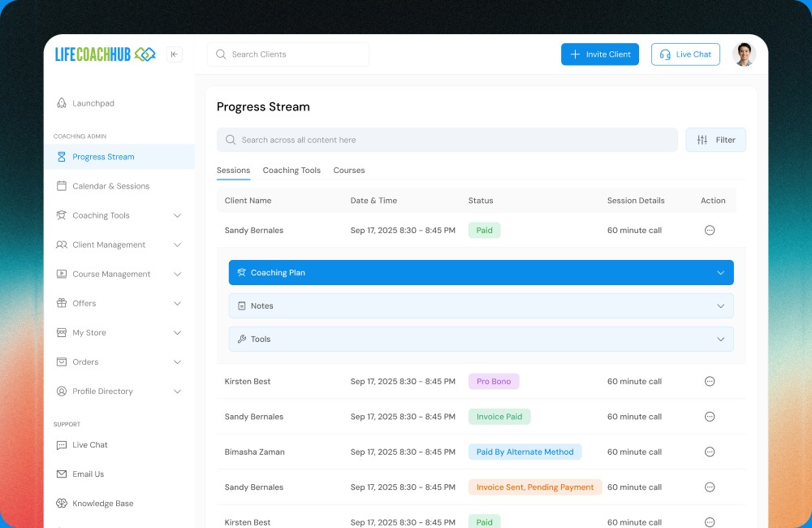This screenshot has width=812, height=528.
Task: Click the Orders box icon
Action: (61, 361)
